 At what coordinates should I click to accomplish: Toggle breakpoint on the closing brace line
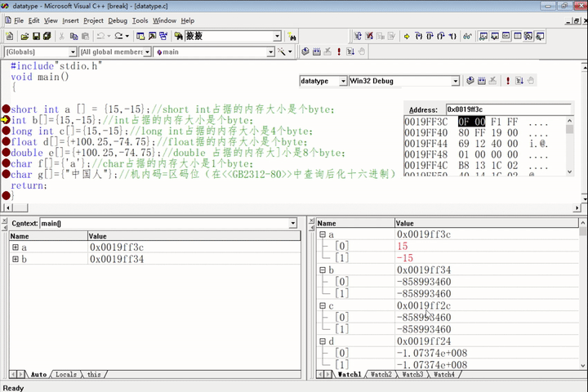click(x=6, y=195)
